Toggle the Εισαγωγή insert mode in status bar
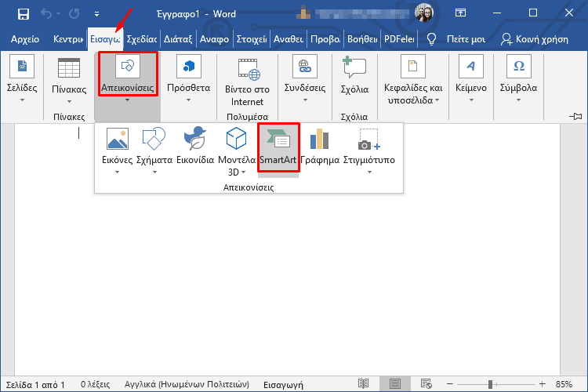588x392 pixels. tap(283, 384)
